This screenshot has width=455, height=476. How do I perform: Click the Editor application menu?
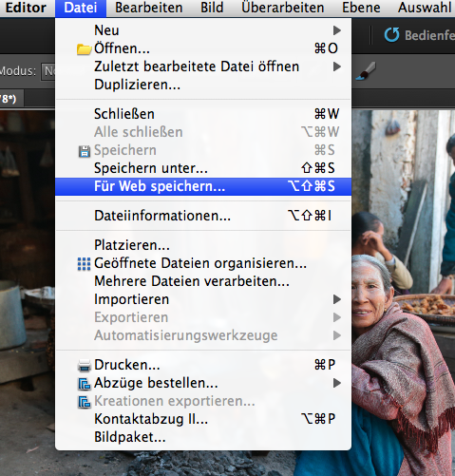pyautogui.click(x=26, y=8)
